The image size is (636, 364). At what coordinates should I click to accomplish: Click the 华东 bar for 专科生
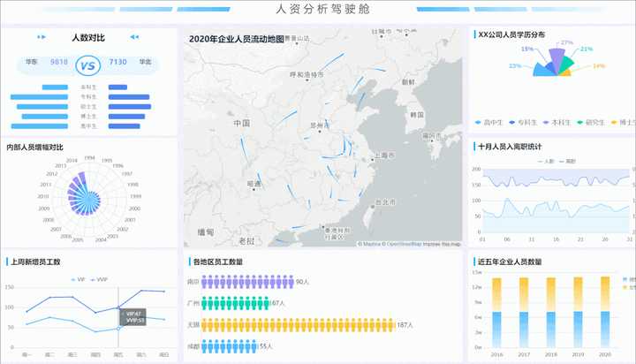coord(40,97)
